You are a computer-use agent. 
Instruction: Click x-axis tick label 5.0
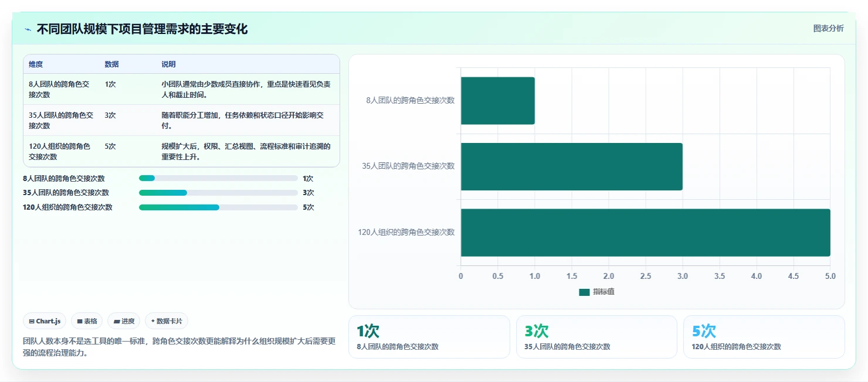point(830,276)
